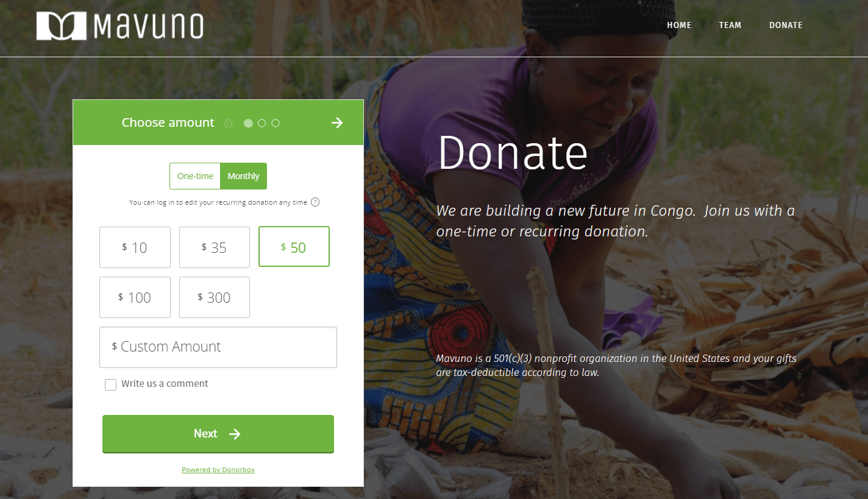This screenshot has height=499, width=868.
Task: Click the arrow icon inside Next button
Action: click(x=235, y=434)
